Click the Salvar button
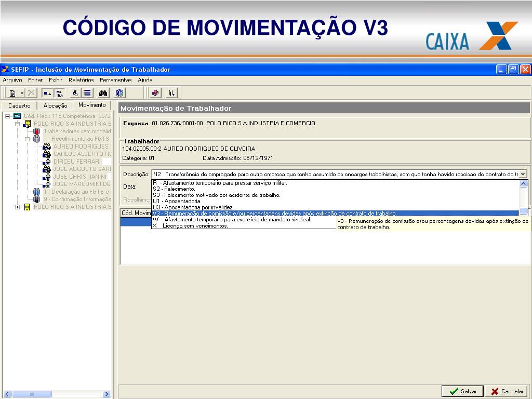 pos(462,392)
